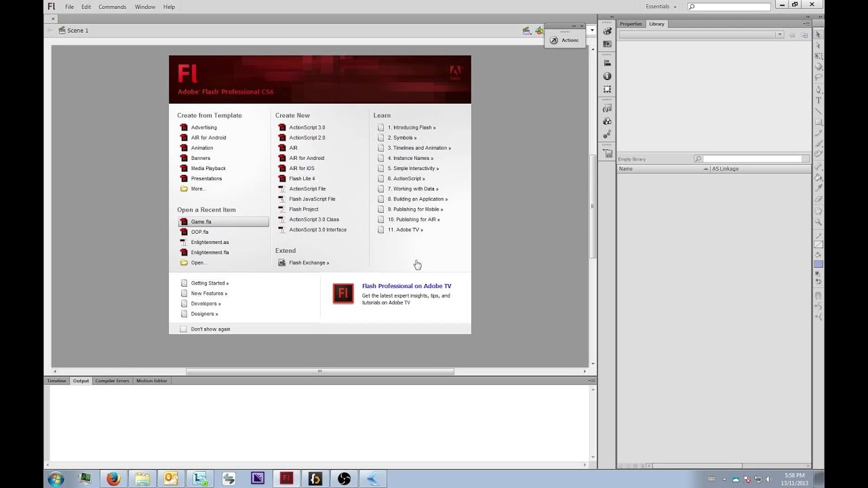
Task: Open the Components panel icon
Action: (607, 121)
